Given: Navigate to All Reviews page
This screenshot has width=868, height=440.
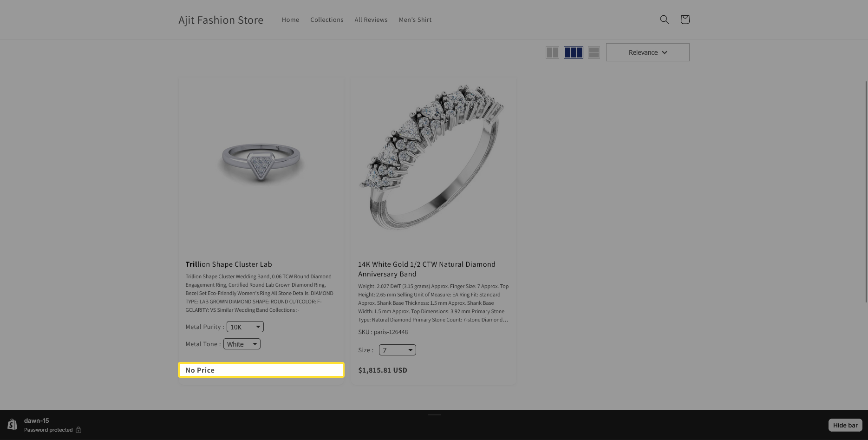Looking at the screenshot, I should click(371, 20).
